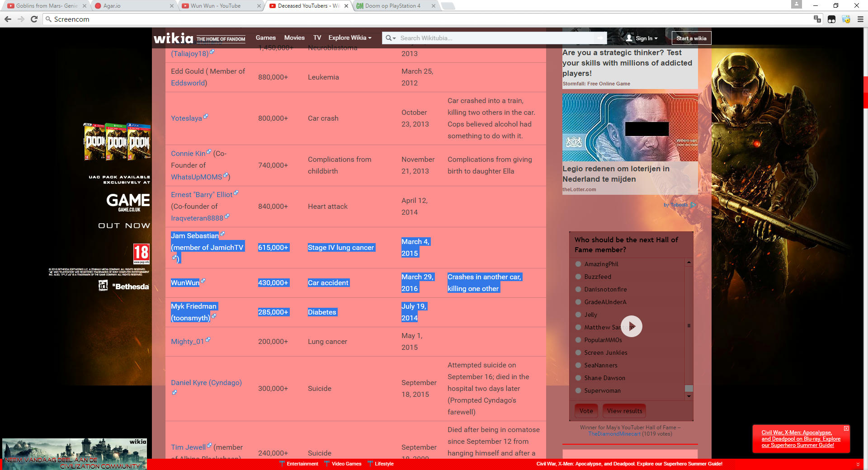Open the Entertainment footer link
Image resolution: width=868 pixels, height=470 pixels.
tap(302, 464)
